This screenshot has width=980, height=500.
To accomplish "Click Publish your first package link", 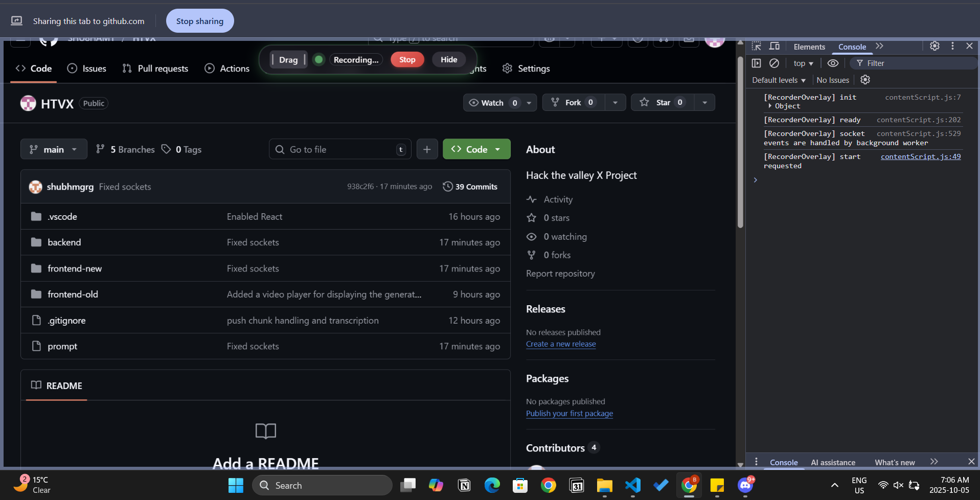I will pos(569,414).
